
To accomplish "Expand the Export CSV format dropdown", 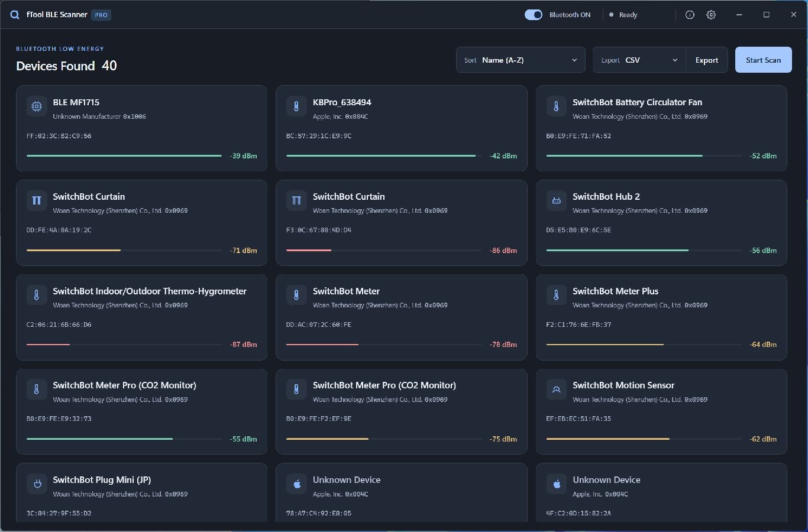I will pos(639,60).
